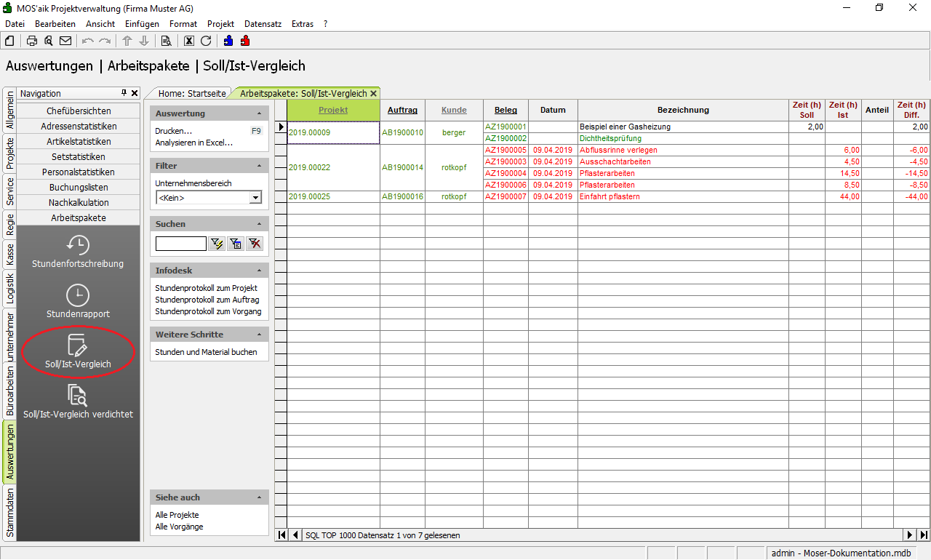Open Stundenfortschreibung in the sidebar
Screen dimensions: 931x560
tap(78, 252)
